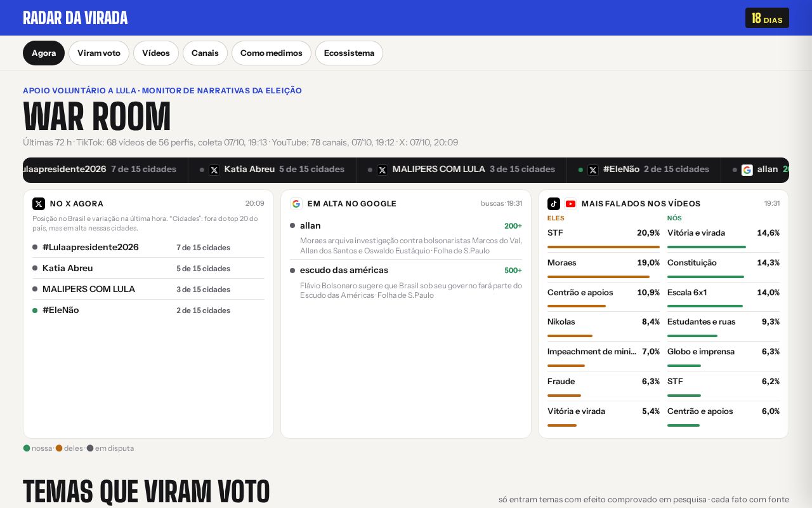The width and height of the screenshot is (812, 508).
Task: Switch to the Ecossistema tab
Action: point(349,53)
